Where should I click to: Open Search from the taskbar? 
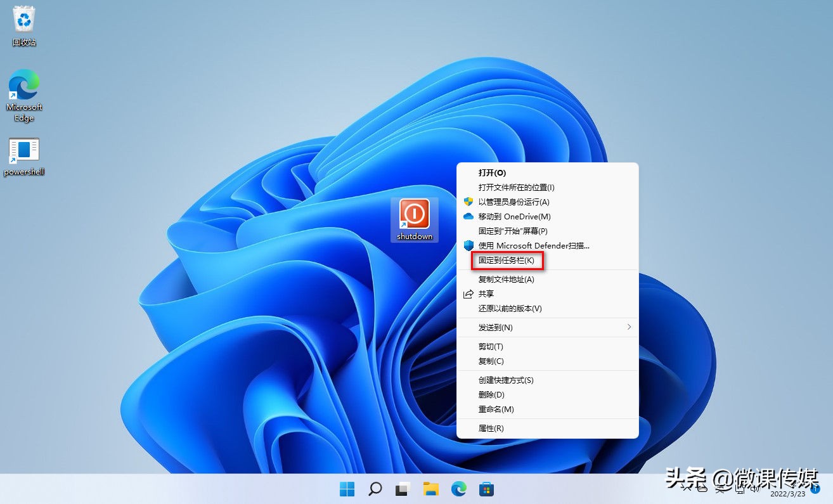pyautogui.click(x=374, y=489)
